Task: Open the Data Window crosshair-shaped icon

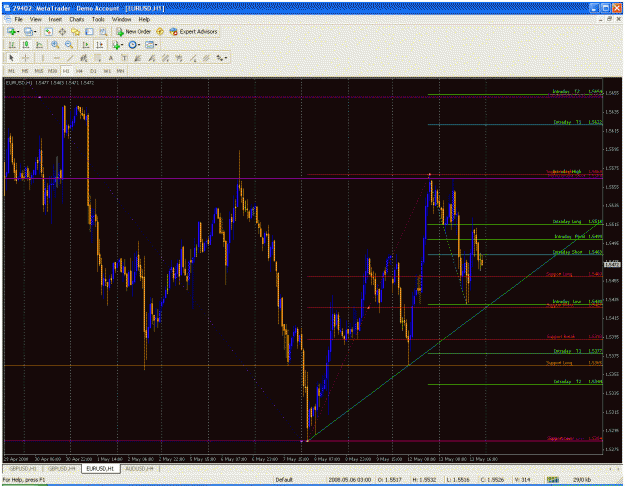Action: point(62,31)
